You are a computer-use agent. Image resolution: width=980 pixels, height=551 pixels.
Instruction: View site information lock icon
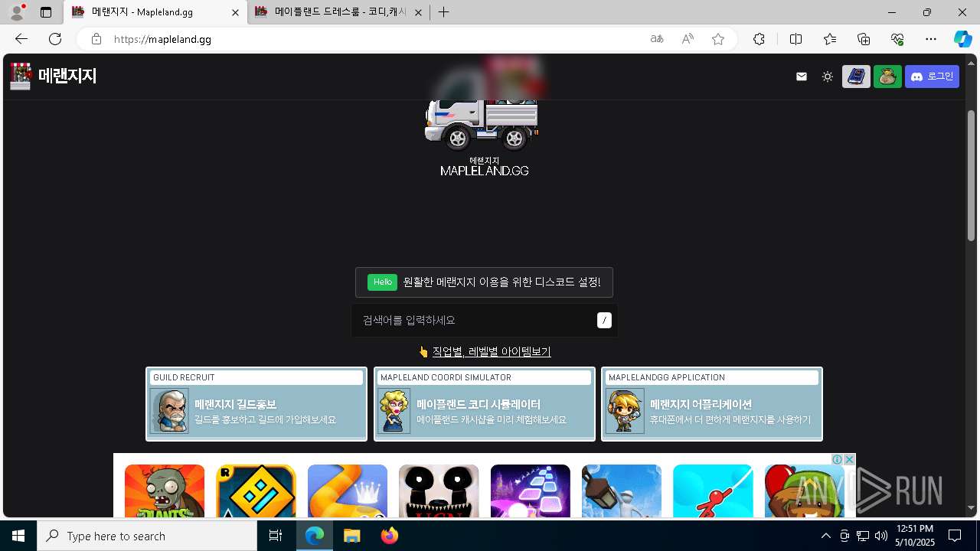point(96,39)
